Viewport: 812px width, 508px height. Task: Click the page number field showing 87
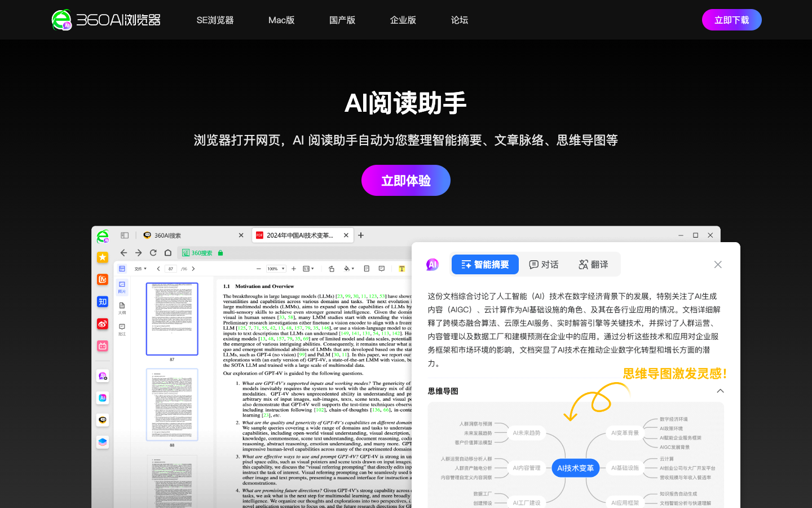[x=171, y=269]
